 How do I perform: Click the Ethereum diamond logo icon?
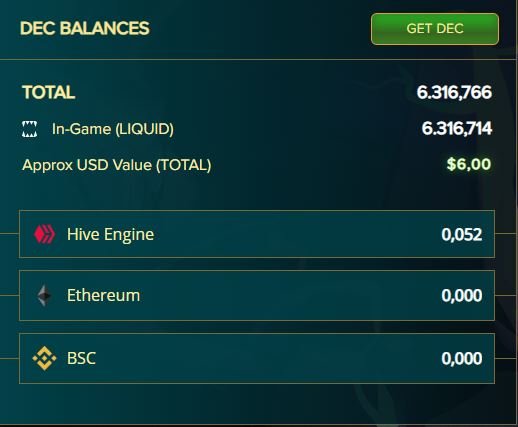[x=44, y=295]
